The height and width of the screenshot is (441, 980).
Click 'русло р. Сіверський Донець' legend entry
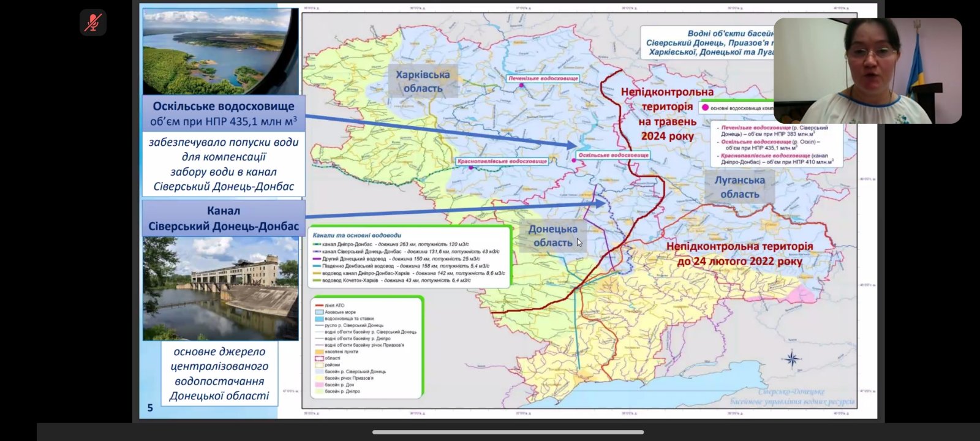(349, 325)
